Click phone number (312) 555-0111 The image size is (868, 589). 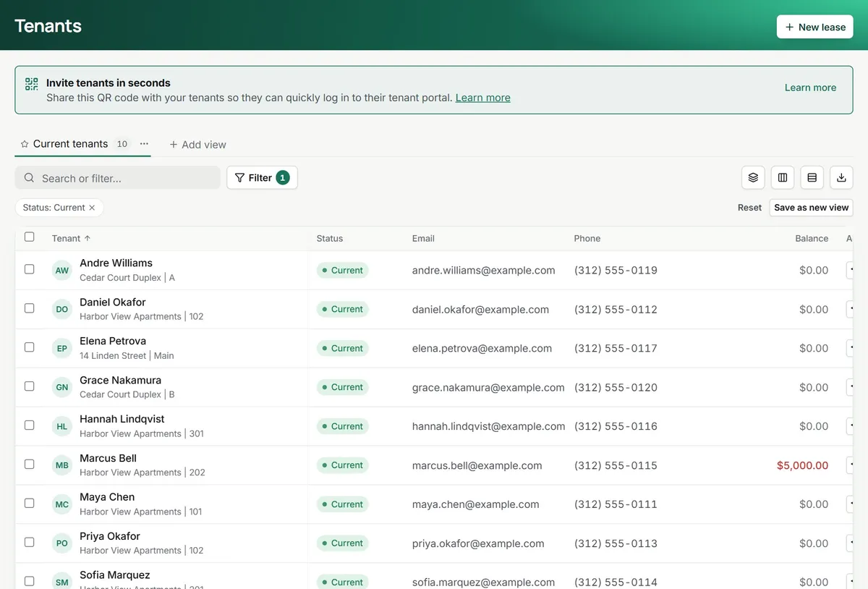click(x=616, y=505)
